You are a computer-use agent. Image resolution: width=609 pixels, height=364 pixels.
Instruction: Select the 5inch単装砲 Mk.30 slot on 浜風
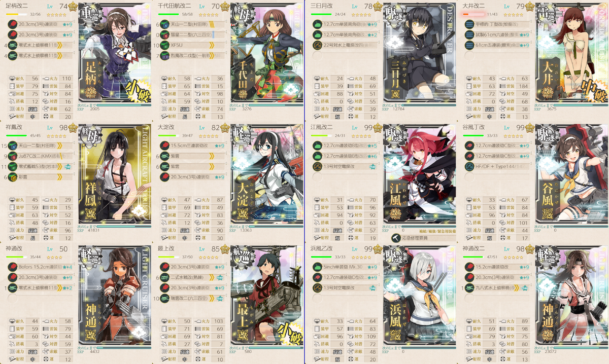tap(344, 267)
